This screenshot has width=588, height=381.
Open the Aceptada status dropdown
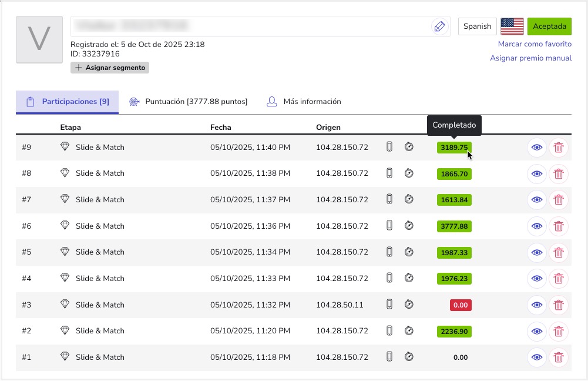point(549,26)
